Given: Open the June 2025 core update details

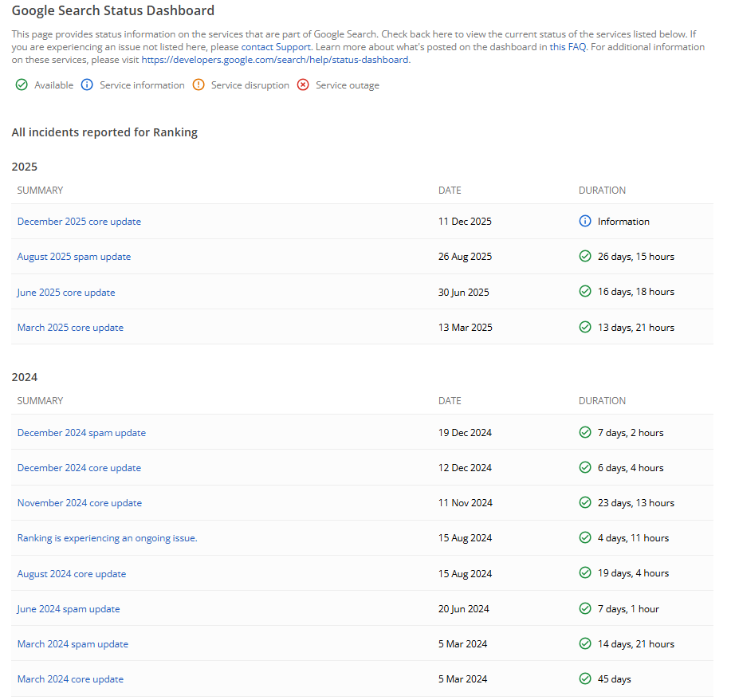Looking at the screenshot, I should point(65,292).
